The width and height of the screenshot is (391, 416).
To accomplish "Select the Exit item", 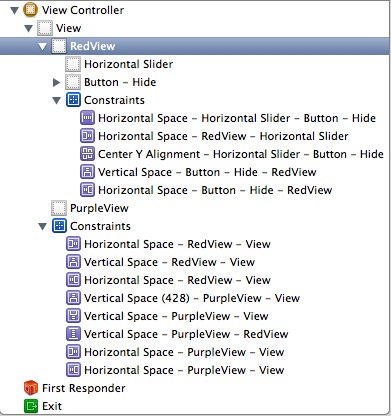I will point(52,406).
